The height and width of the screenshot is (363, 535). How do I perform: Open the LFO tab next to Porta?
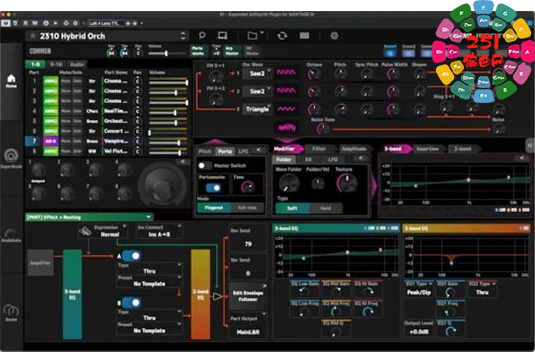pyautogui.click(x=243, y=151)
